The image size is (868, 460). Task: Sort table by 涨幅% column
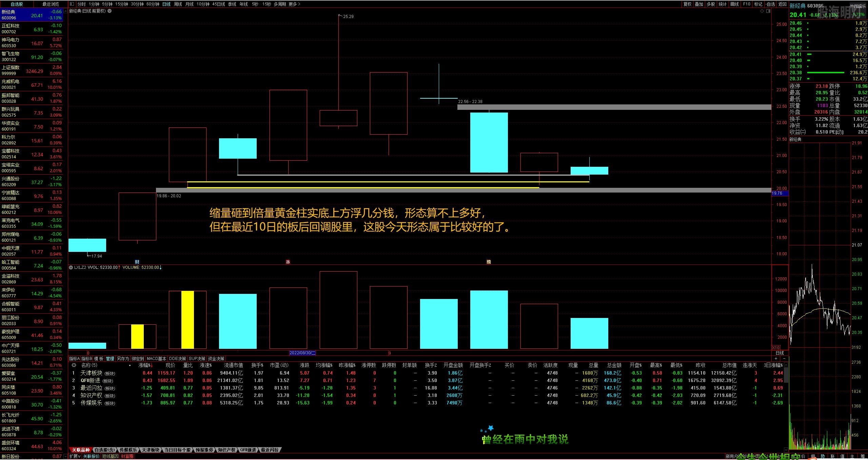point(146,365)
